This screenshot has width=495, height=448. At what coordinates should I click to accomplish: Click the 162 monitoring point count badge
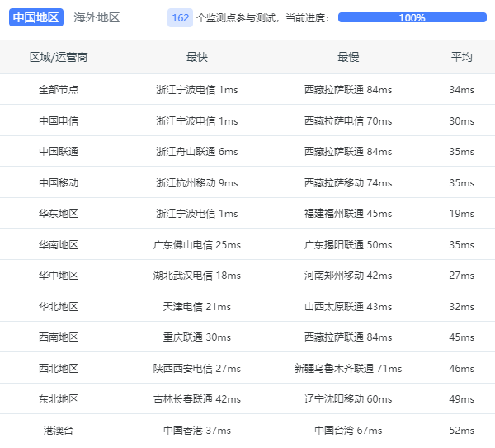180,17
